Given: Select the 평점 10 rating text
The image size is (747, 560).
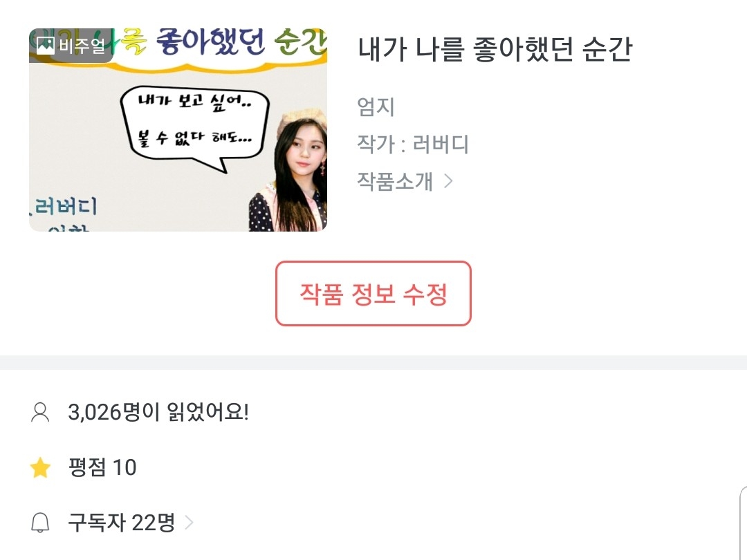Looking at the screenshot, I should coord(102,468).
